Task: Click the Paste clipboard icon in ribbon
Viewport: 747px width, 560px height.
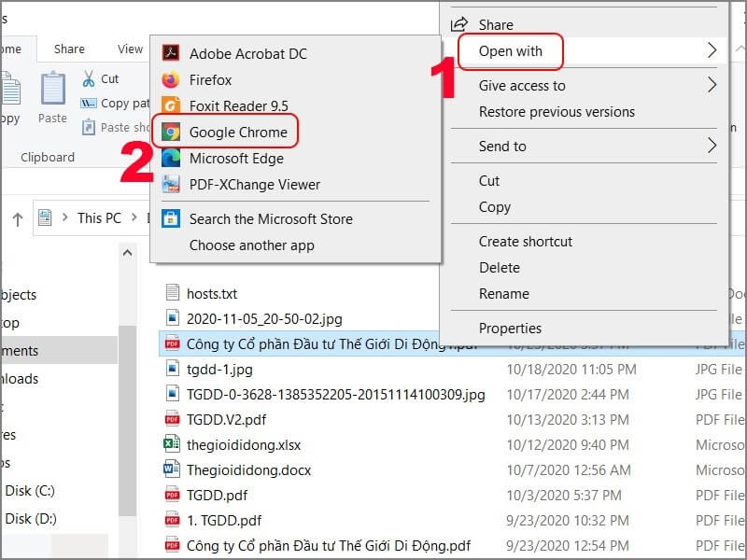Action: [x=53, y=89]
